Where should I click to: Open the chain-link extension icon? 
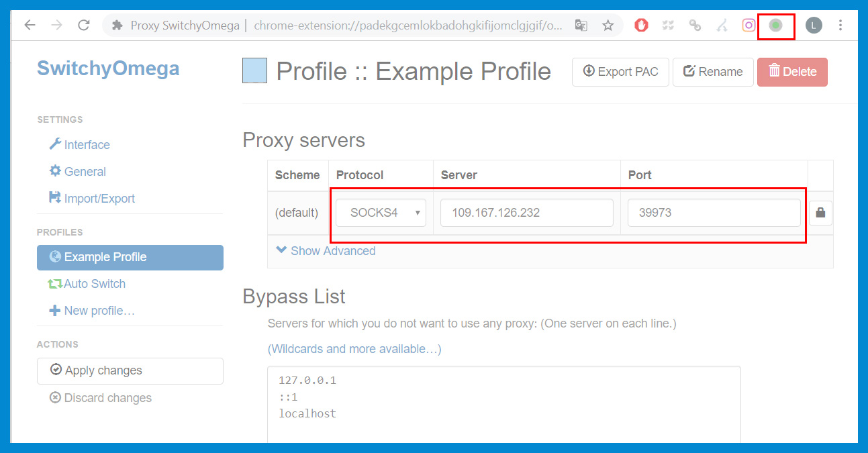click(x=695, y=26)
